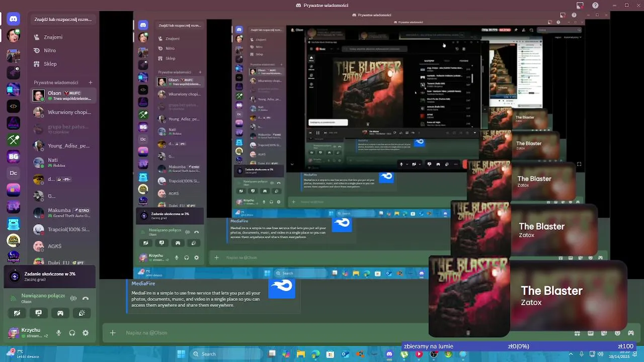The height and width of the screenshot is (362, 644).
Task: Open the Trapciol(100% Si... conversation
Action: point(63,229)
